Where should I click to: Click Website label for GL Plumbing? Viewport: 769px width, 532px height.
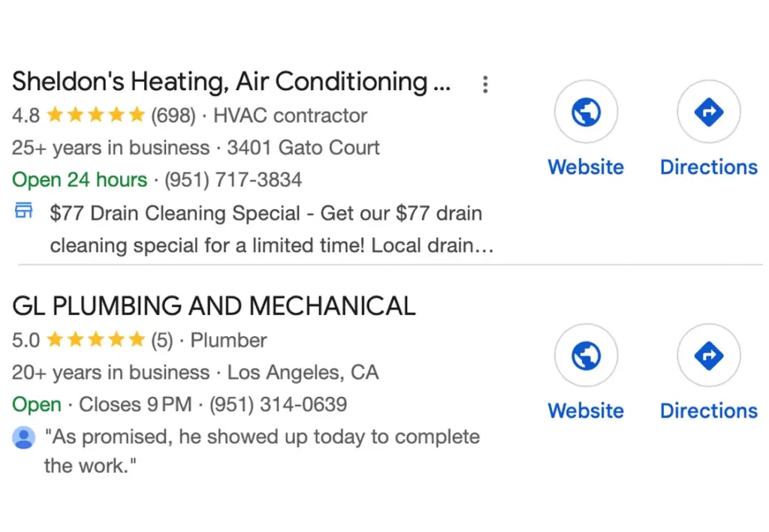click(586, 410)
